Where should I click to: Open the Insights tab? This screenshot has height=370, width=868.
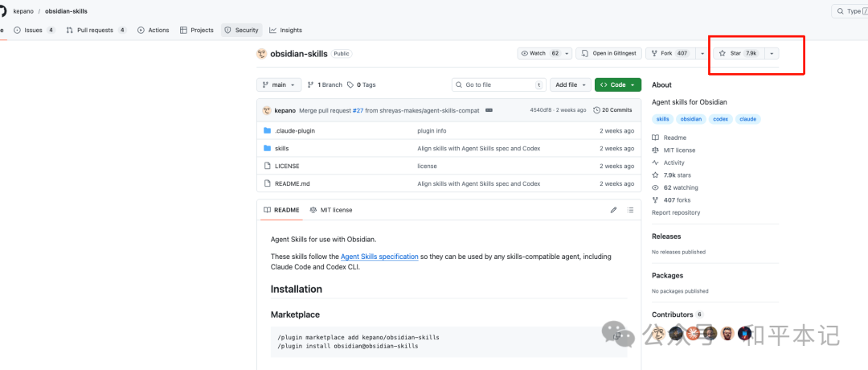coord(285,31)
